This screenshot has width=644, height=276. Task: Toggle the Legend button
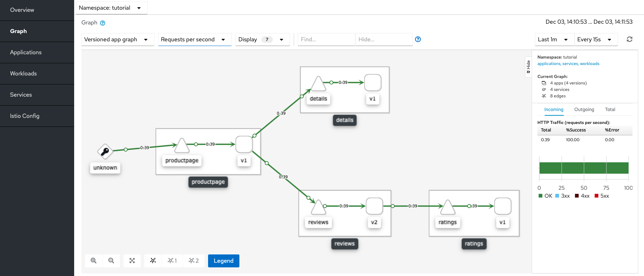pos(224,261)
